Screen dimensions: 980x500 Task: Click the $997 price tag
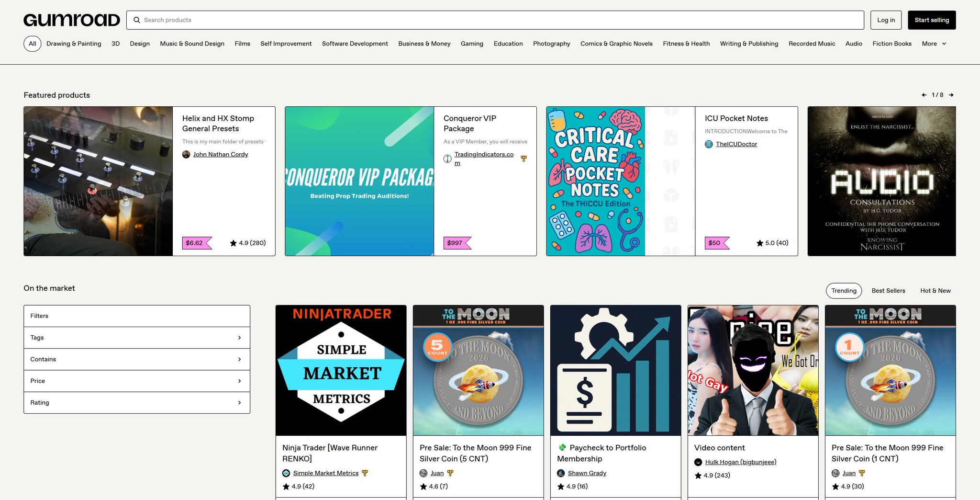[457, 243]
